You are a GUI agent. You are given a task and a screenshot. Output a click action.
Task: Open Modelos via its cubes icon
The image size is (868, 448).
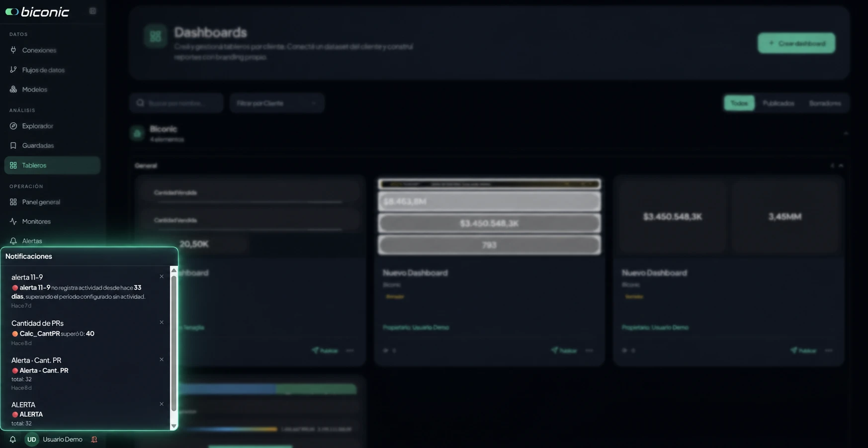[13, 90]
